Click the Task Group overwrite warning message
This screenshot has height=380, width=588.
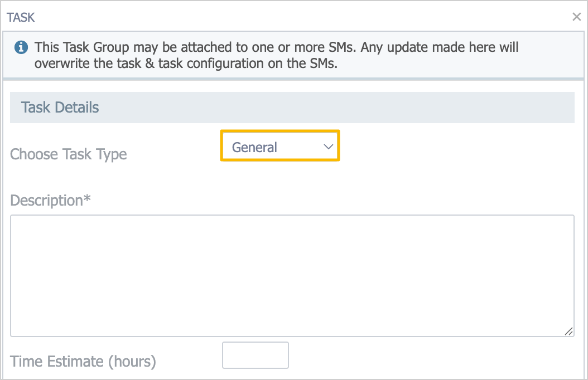(276, 47)
